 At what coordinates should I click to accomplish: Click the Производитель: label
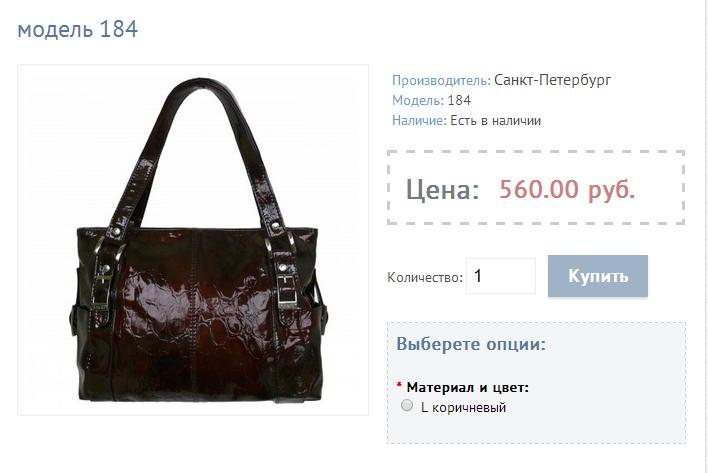click(441, 80)
